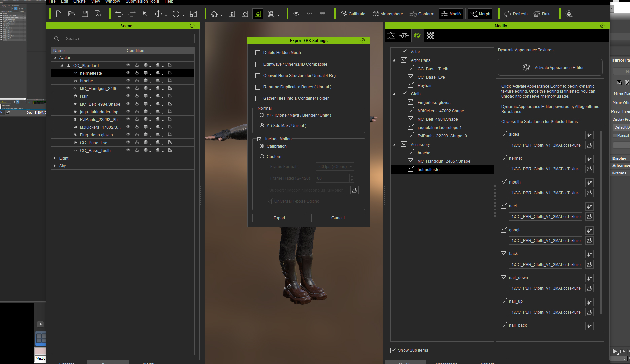Click the Open Project folder icon
630x364 pixels.
click(x=72, y=14)
